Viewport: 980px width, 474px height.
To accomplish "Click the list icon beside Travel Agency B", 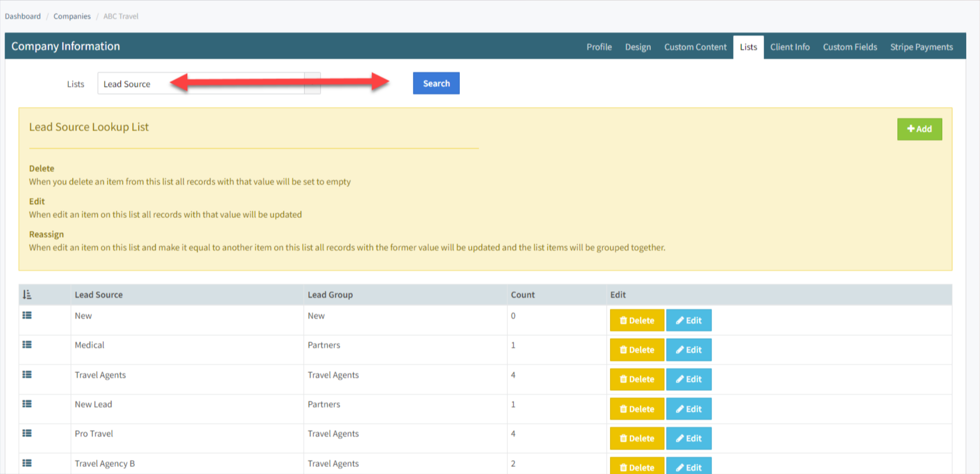I will (27, 463).
